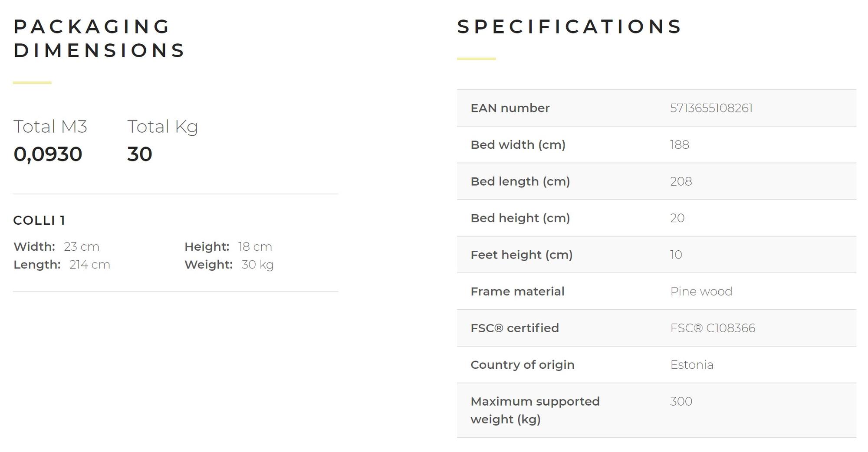Click the Colli length value 214 cm
The width and height of the screenshot is (868, 452).
click(x=89, y=265)
